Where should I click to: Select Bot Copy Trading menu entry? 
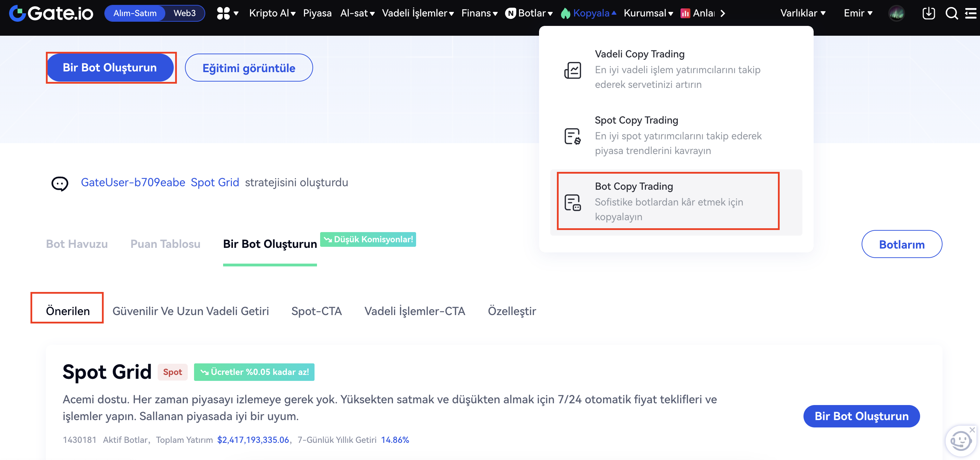(x=668, y=201)
